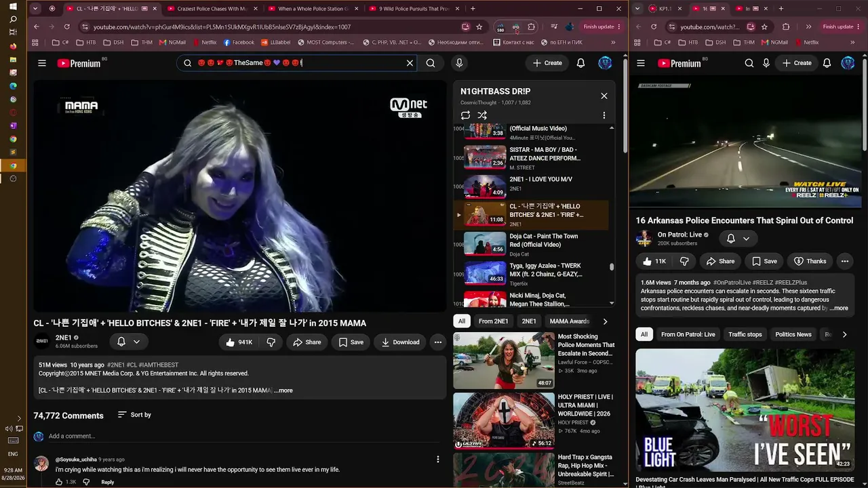Reload the page in left browser window
Image resolution: width=868 pixels, height=488 pixels.
(66, 26)
